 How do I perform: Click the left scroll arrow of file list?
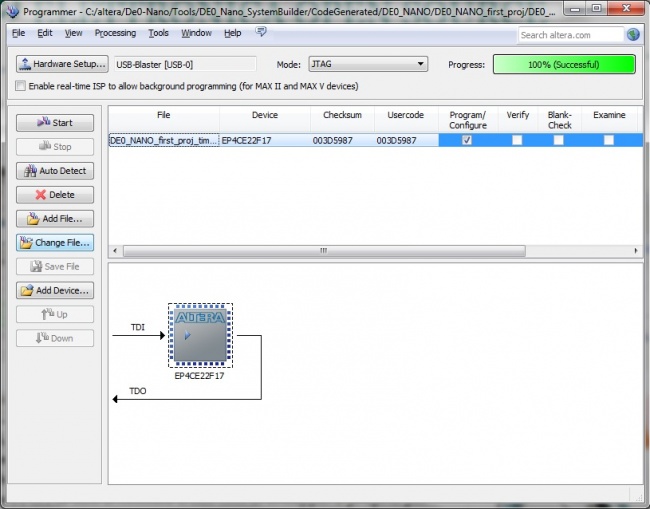pyautogui.click(x=115, y=250)
